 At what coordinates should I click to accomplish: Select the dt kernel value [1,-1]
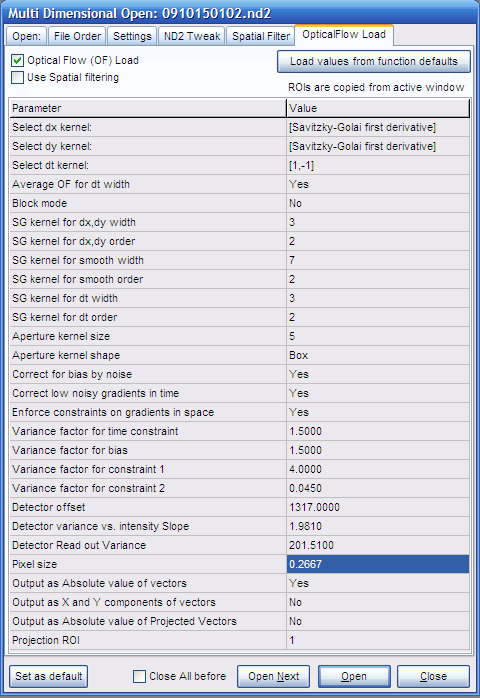click(378, 165)
